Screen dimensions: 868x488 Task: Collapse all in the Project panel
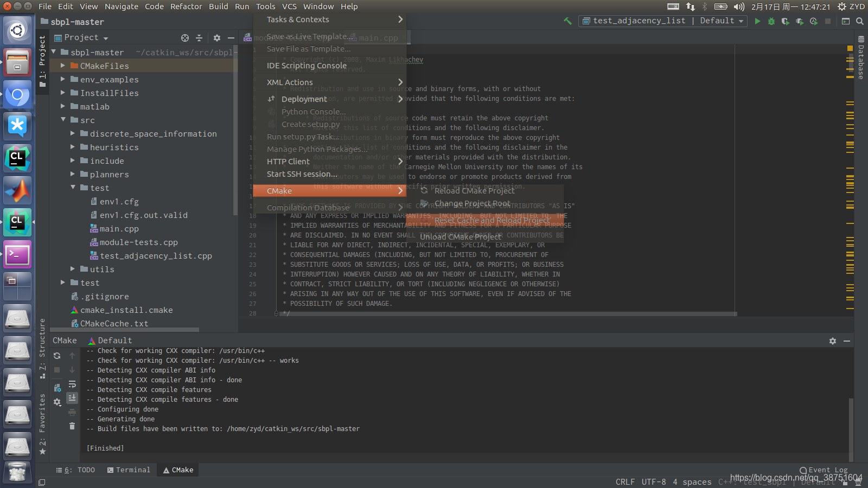199,38
